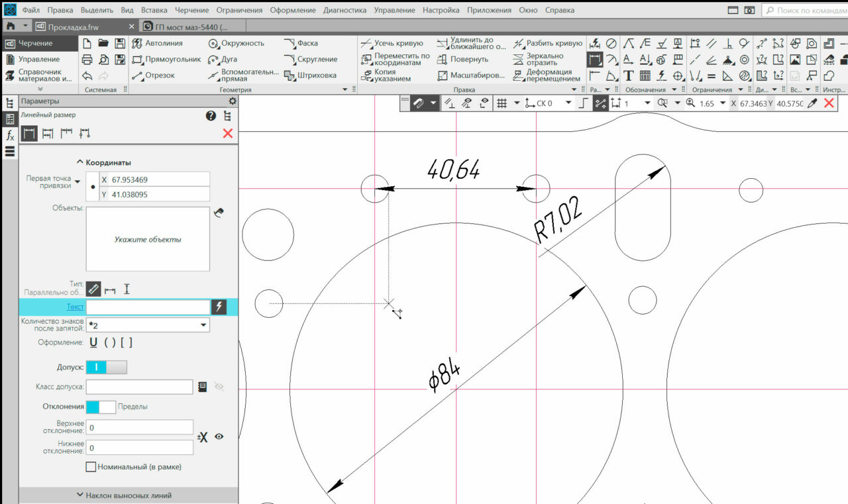Open the panel settings gear icon
This screenshot has width=848, height=504.
click(x=232, y=101)
